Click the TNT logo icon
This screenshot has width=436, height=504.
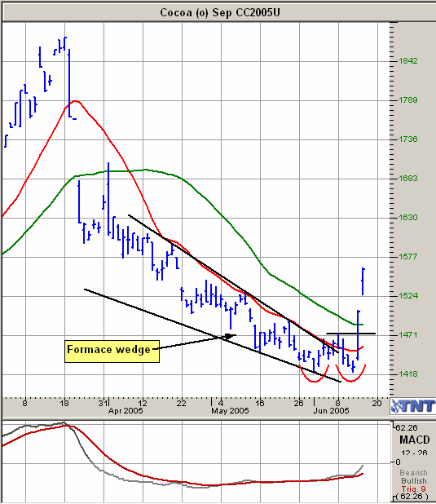(413, 407)
